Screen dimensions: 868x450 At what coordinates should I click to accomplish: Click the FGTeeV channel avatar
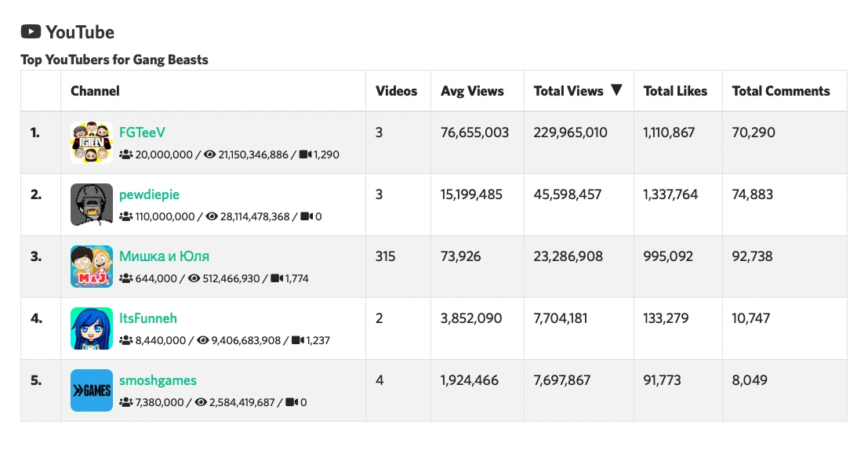pyautogui.click(x=92, y=143)
